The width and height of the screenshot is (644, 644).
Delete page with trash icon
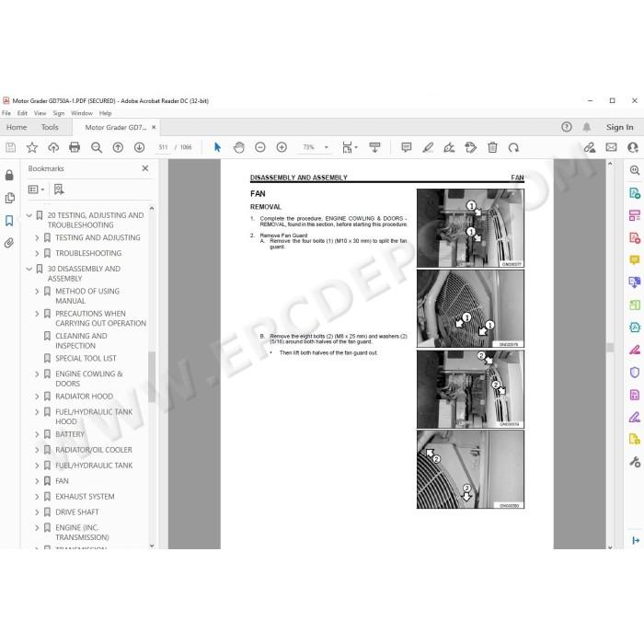tap(492, 147)
